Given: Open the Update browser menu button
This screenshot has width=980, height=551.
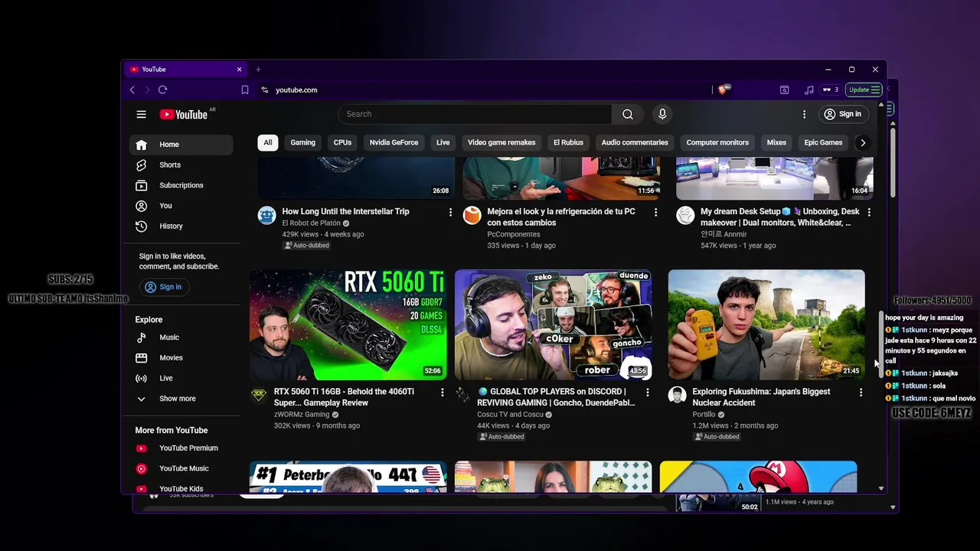Looking at the screenshot, I should click(x=864, y=90).
